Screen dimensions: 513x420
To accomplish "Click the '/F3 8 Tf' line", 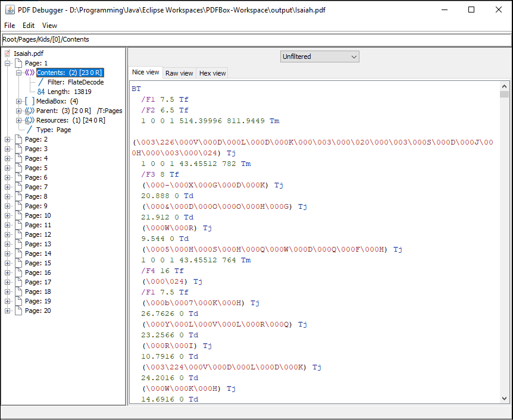I will pos(160,174).
